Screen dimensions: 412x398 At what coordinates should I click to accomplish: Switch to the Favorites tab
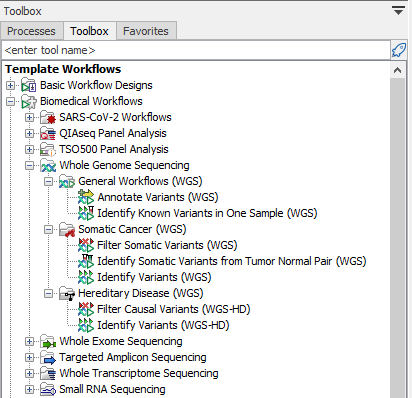click(146, 31)
